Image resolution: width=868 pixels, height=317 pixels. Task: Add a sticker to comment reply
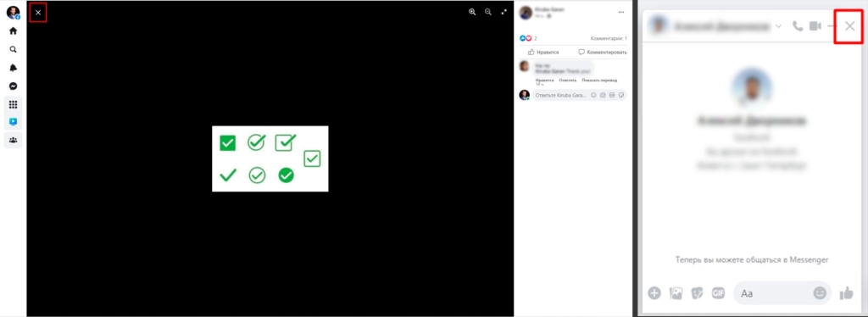pyautogui.click(x=621, y=95)
